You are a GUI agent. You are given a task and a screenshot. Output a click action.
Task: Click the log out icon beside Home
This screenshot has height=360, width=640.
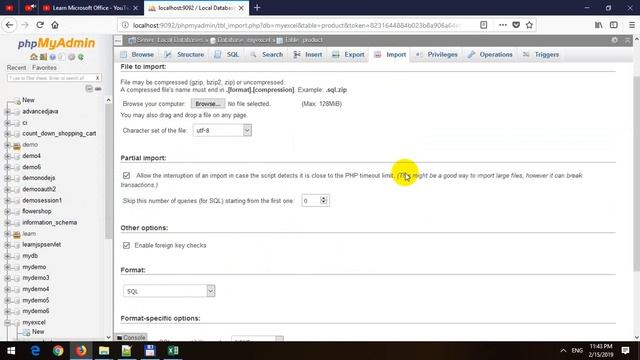click(43, 57)
